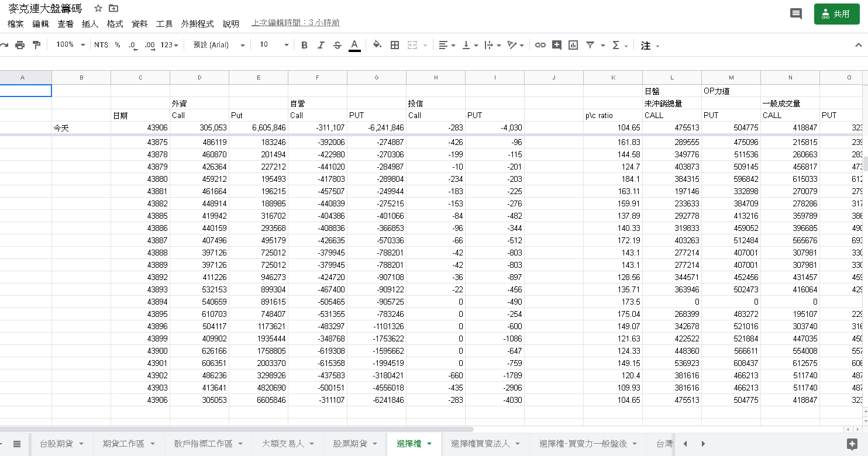Open the 上次編輯時間 edit history link
The width and height of the screenshot is (868, 456).
click(x=295, y=23)
